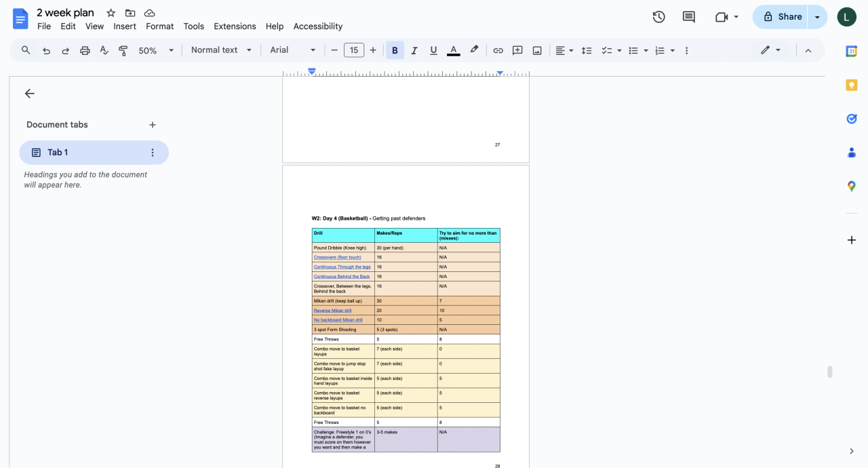Click the font size input field
868x468 pixels.
[x=353, y=50]
